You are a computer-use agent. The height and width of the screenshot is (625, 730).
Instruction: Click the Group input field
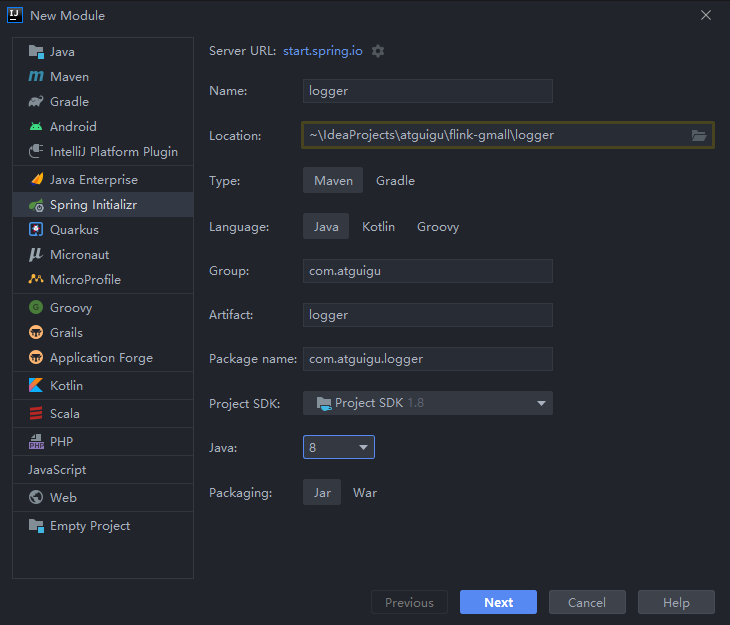pyautogui.click(x=427, y=271)
